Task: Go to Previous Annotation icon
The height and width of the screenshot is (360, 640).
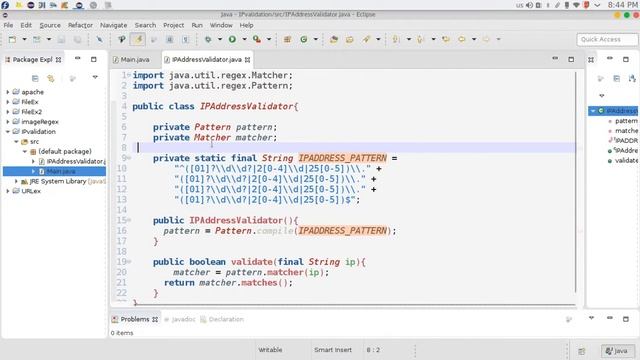Action: 420,39
